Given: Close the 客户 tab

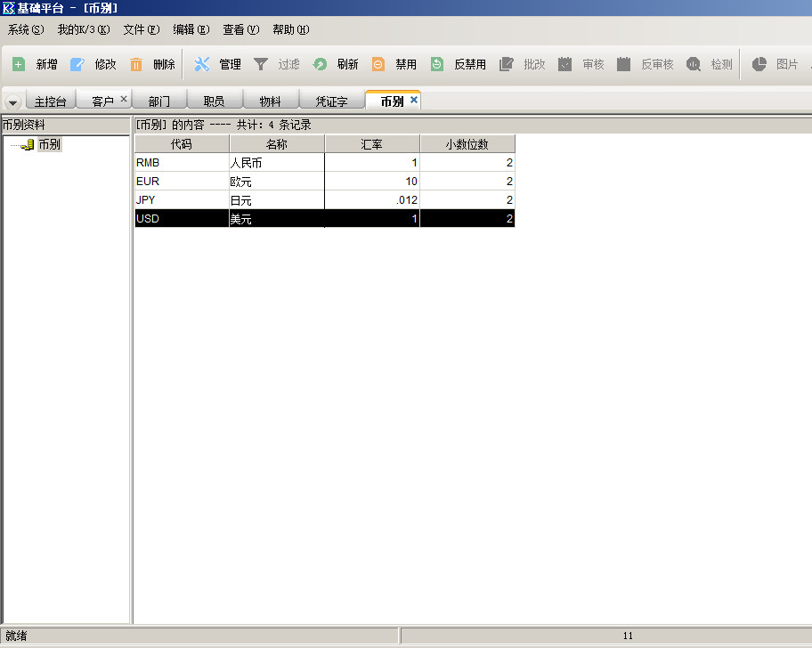Looking at the screenshot, I should coord(124,100).
